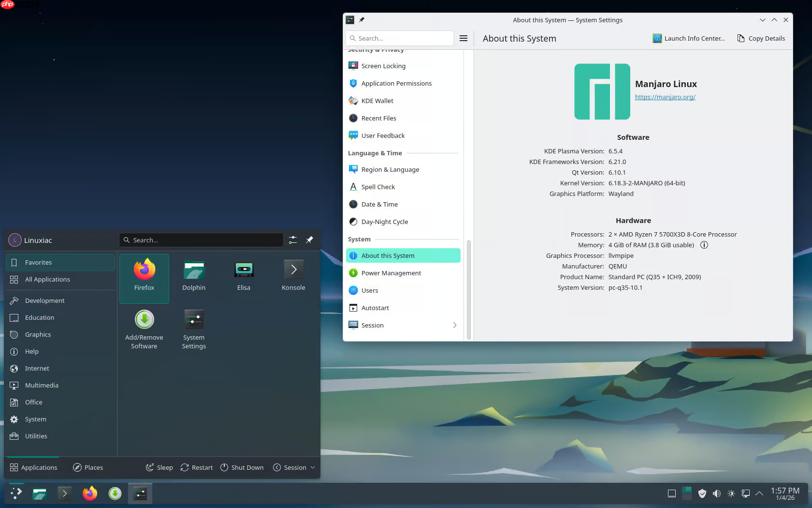The height and width of the screenshot is (508, 812).
Task: Open Konsole from the application launcher
Action: (293, 276)
